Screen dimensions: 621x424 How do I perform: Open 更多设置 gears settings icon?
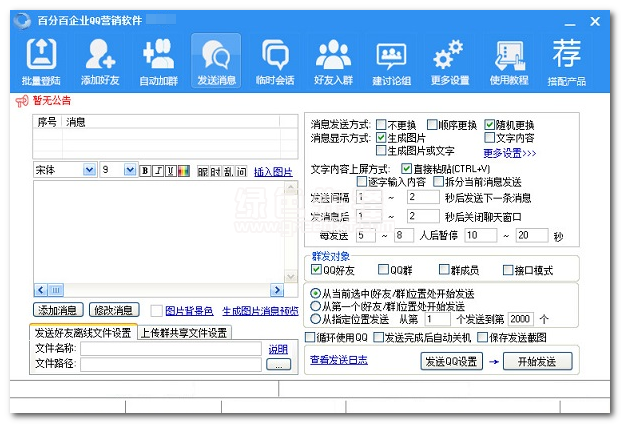pyautogui.click(x=450, y=61)
